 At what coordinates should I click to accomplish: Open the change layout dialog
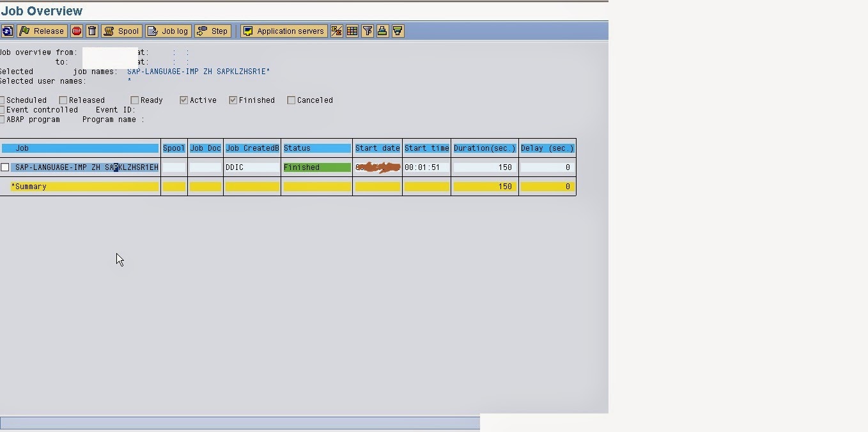(x=352, y=31)
